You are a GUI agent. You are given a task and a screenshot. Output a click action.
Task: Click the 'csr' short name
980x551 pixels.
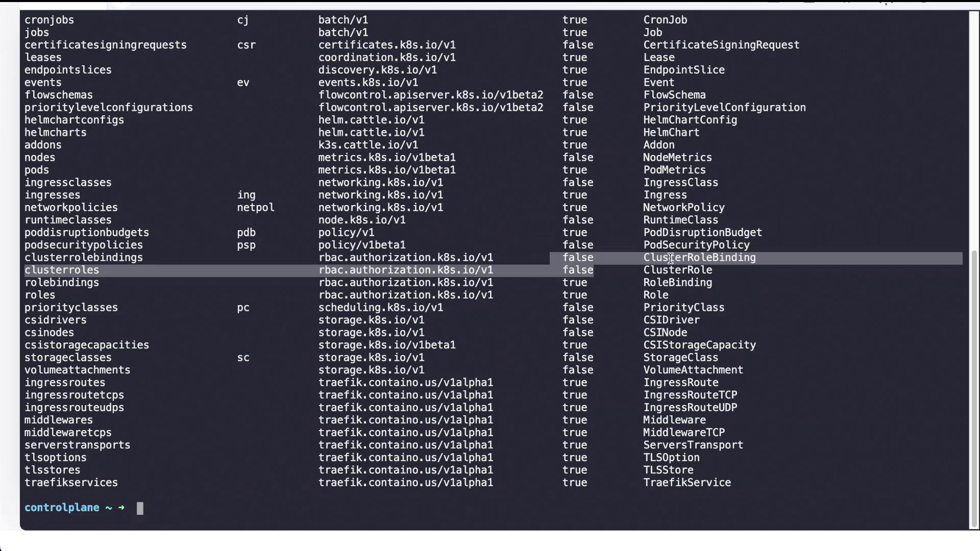[246, 45]
